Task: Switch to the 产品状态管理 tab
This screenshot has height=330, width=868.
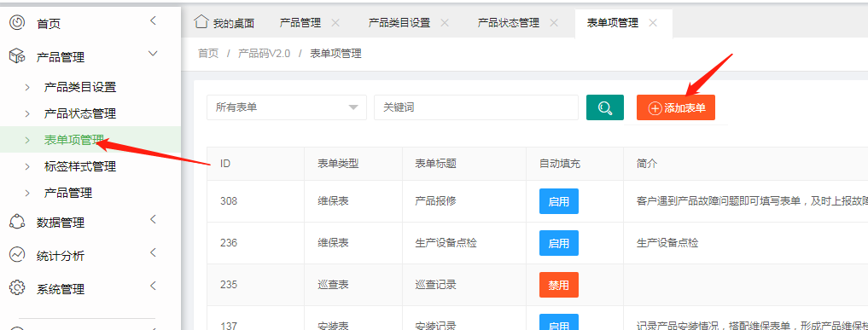Action: coord(508,23)
